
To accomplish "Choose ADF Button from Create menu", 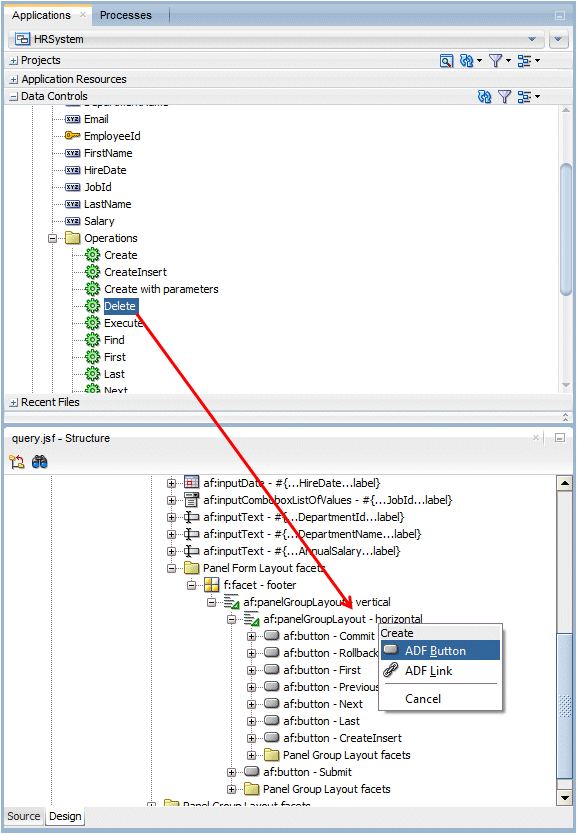I will click(440, 650).
